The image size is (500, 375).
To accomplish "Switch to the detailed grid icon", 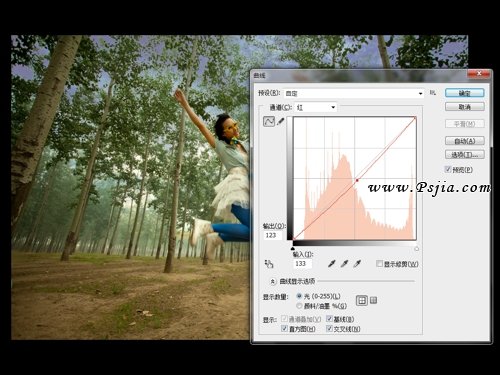I will coord(374,300).
